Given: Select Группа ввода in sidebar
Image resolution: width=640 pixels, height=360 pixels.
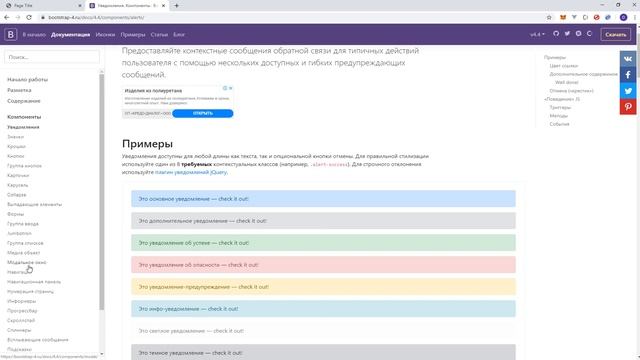Looking at the screenshot, I should pos(23,224).
